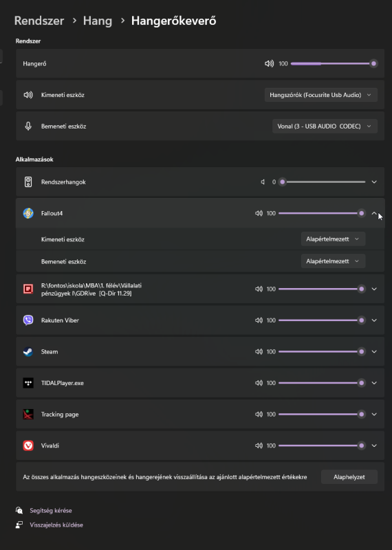Screen dimensions: 392x550
Task: Go to Rendszer in the breadcrumb
Action: click(39, 21)
